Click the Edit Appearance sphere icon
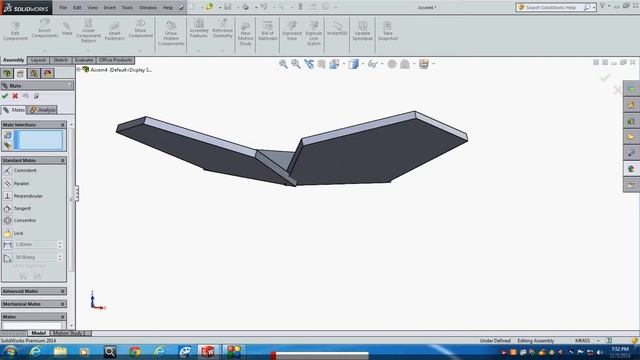The height and width of the screenshot is (360, 640). pos(392,64)
